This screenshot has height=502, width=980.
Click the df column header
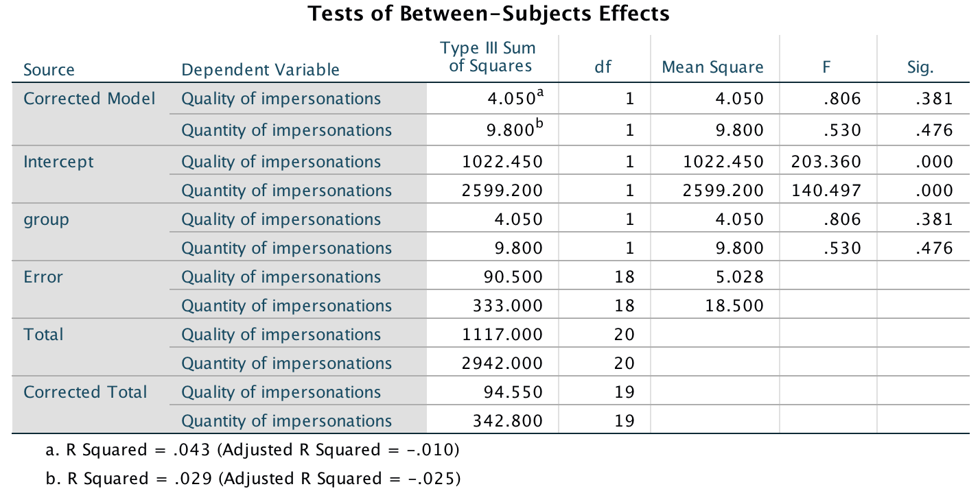603,67
